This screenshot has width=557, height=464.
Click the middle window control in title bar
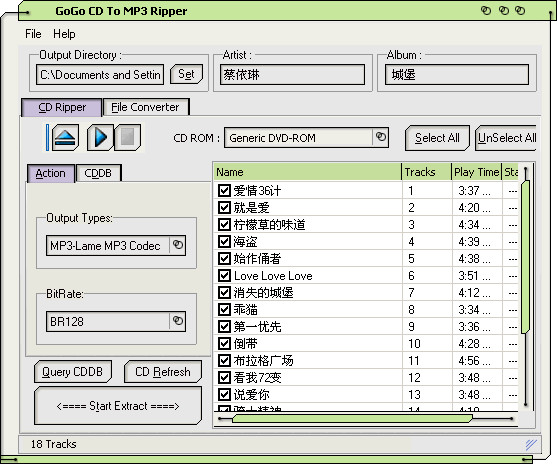(x=504, y=11)
